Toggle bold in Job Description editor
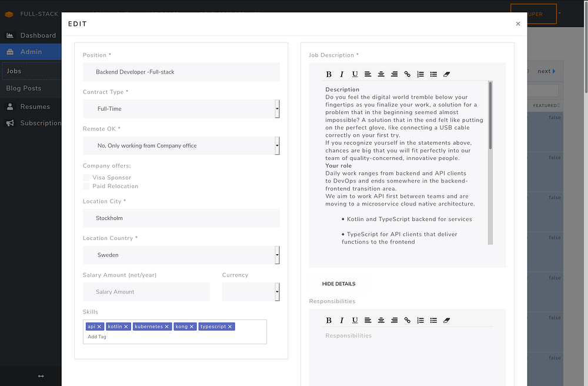 coord(329,74)
